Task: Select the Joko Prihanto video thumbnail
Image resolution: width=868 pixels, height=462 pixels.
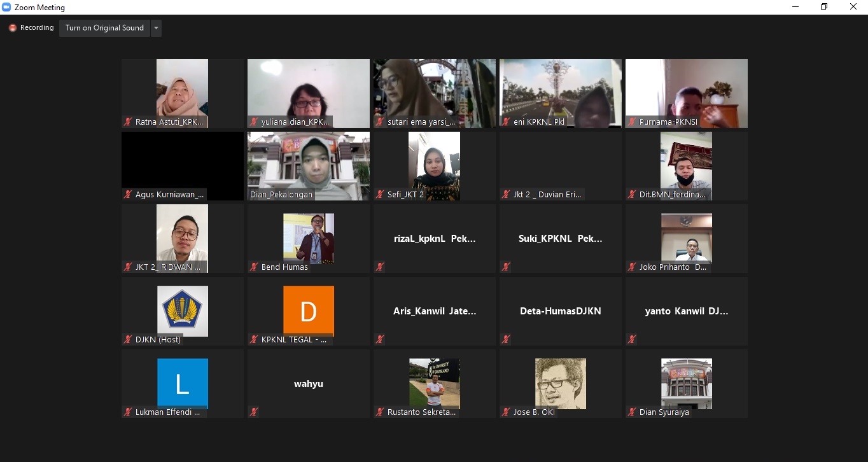Action: coord(686,237)
